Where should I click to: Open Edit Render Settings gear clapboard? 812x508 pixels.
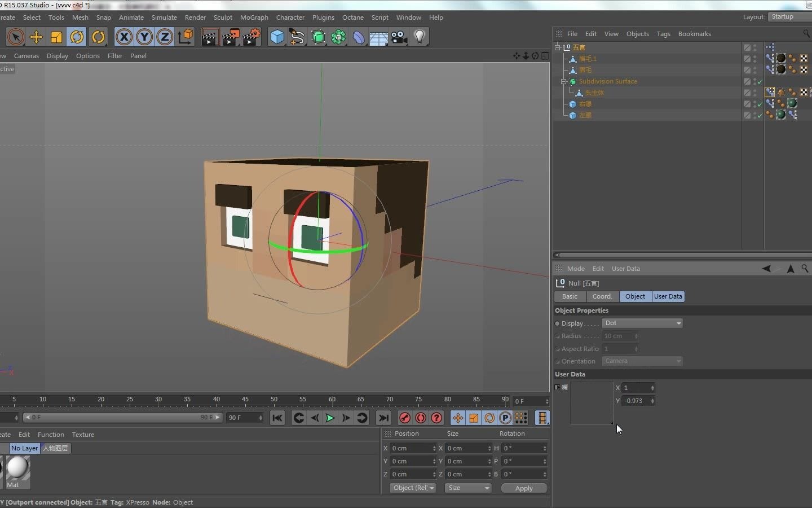(x=251, y=37)
